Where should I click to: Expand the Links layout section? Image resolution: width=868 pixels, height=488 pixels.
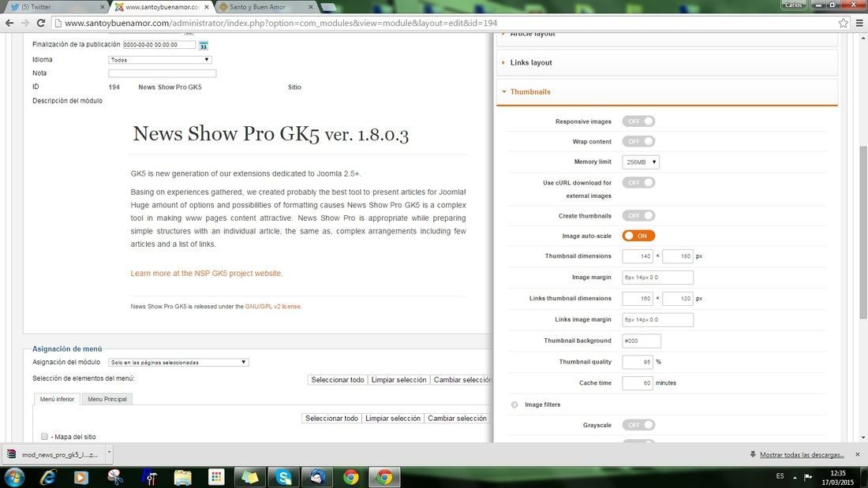(x=667, y=62)
